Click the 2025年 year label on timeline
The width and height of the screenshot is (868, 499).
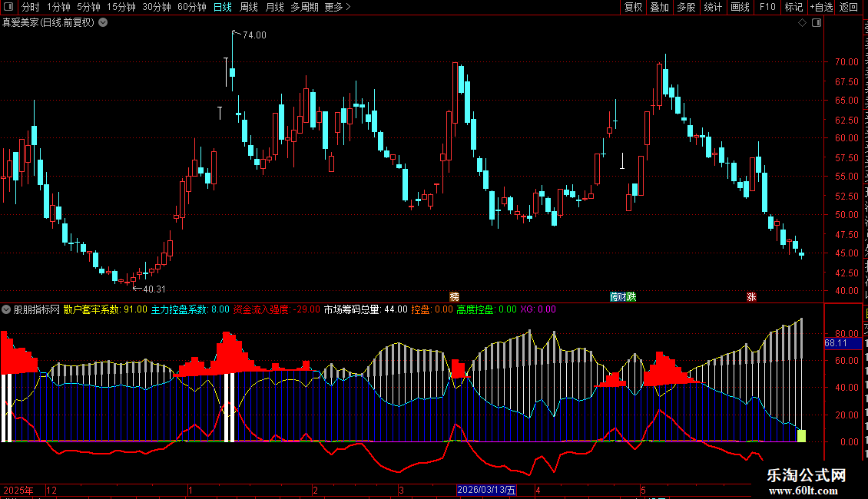coord(18,490)
